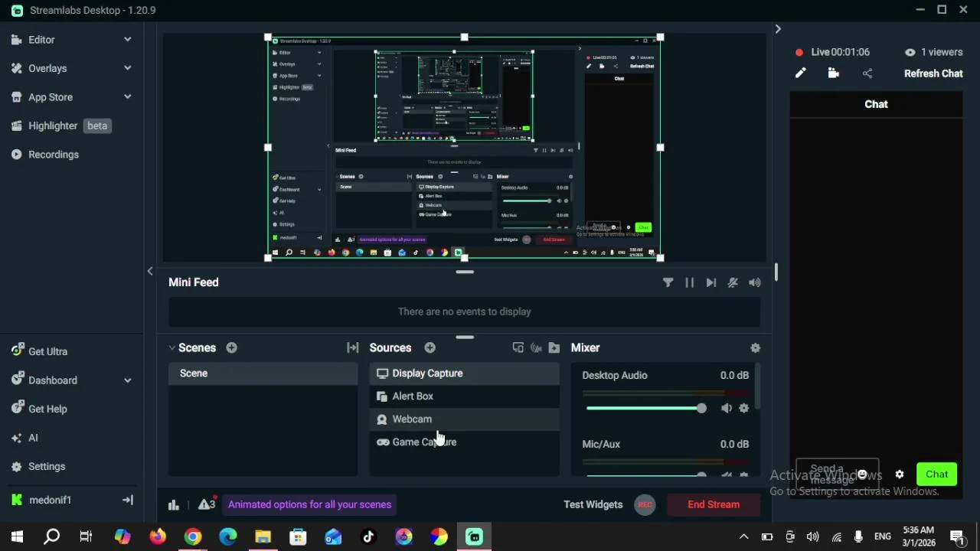Open chat settings gear icon
The image size is (980, 551).
pos(900,474)
